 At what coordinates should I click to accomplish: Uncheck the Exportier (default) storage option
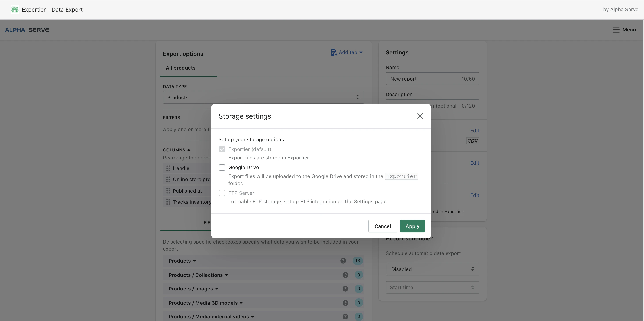[x=222, y=149]
